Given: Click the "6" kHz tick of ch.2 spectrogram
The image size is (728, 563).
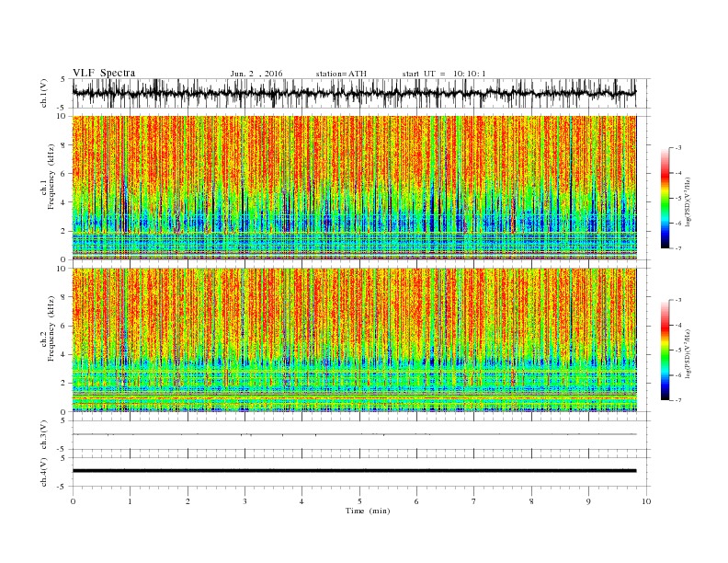Looking at the screenshot, I should point(63,326).
